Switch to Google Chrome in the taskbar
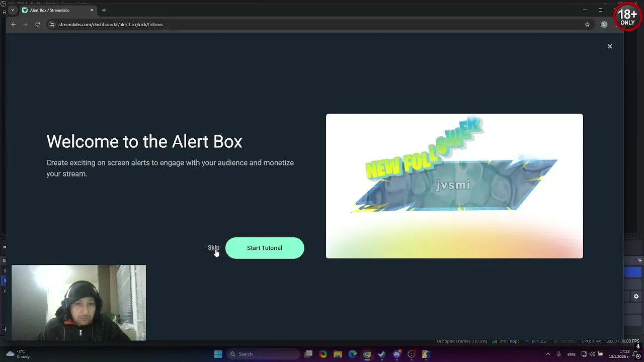 pyautogui.click(x=367, y=354)
